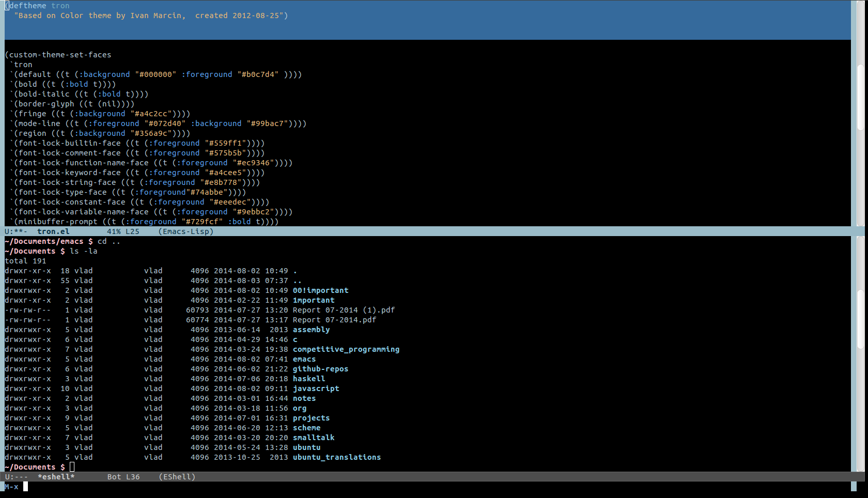Click the 'ls -la' command text
Screen dimensions: 868x498
pyautogui.click(x=84, y=251)
